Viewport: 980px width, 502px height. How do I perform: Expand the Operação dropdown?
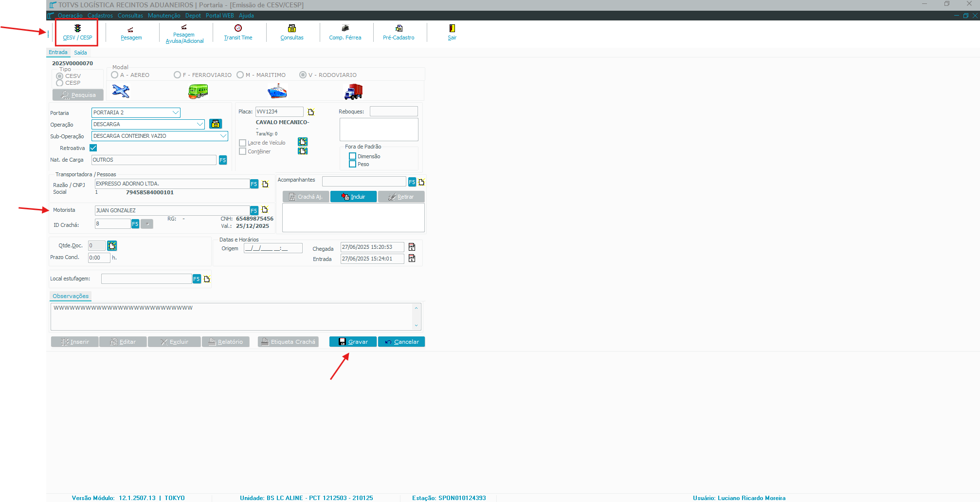200,124
